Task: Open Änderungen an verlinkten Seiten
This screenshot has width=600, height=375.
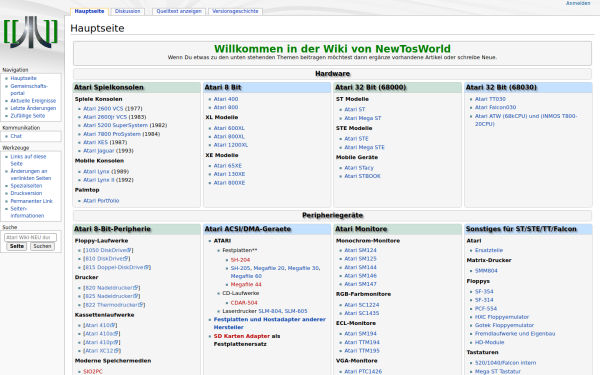Action: click(x=31, y=174)
